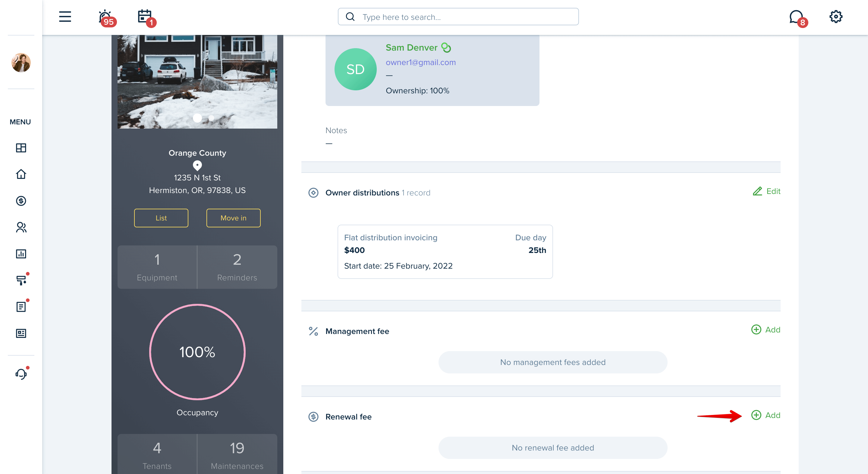Click the user profile avatar
Screen dimensions: 868x474
[21, 62]
